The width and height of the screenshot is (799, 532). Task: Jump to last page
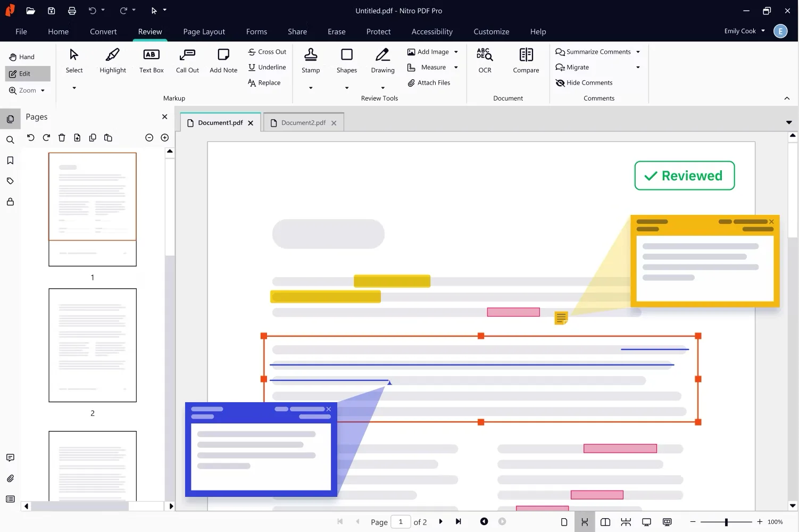pyautogui.click(x=458, y=521)
